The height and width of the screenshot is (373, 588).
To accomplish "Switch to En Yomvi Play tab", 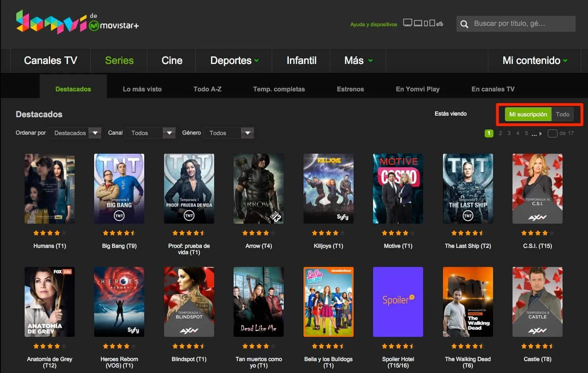I will [x=418, y=89].
